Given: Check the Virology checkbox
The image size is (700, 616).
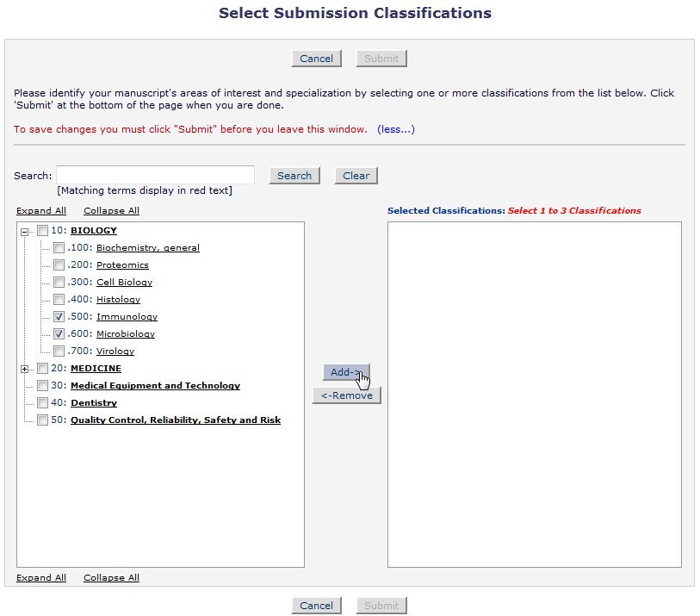Looking at the screenshot, I should (x=59, y=352).
